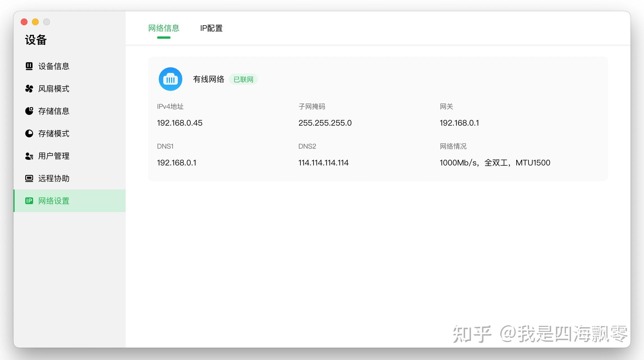
Task: Select the IPv4 address 192.168.0.45
Action: pos(180,123)
